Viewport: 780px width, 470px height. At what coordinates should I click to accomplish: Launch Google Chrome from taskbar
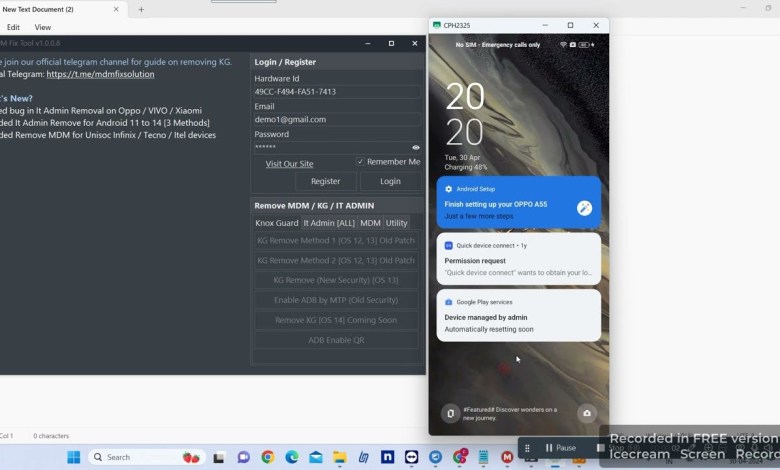[x=268, y=457]
